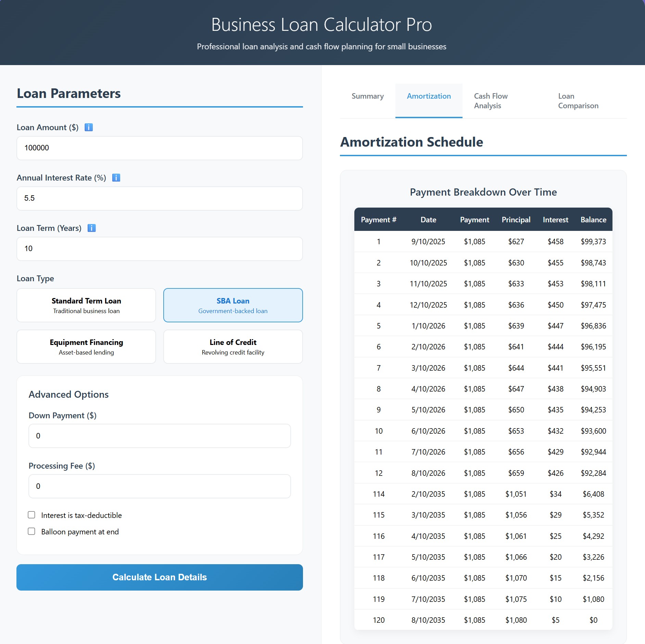
Task: Switch to the Summary tab
Action: [367, 96]
